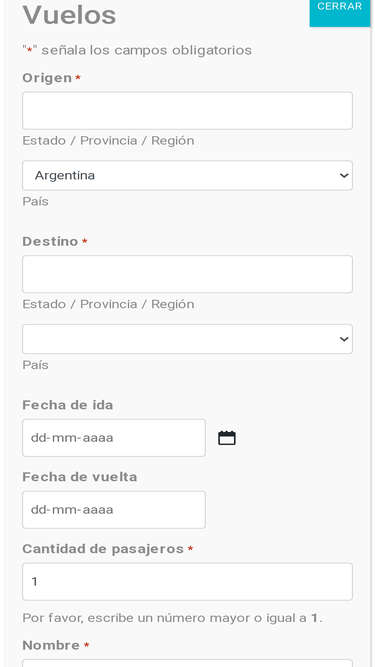
Task: Click the Fecha de ida date field
Action: point(114,438)
